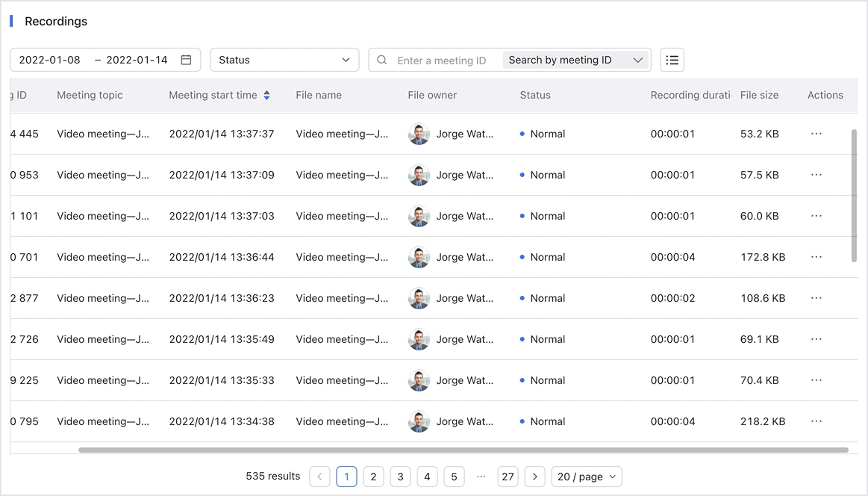Click Jorge Wat... avatar in 13:37:37 row
The width and height of the screenshot is (868, 496).
(419, 134)
